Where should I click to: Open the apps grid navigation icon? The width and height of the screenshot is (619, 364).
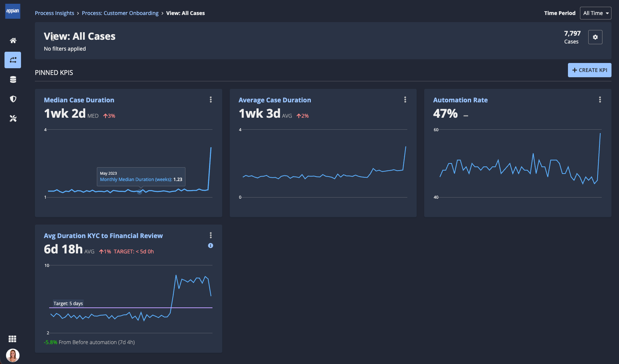tap(12, 339)
